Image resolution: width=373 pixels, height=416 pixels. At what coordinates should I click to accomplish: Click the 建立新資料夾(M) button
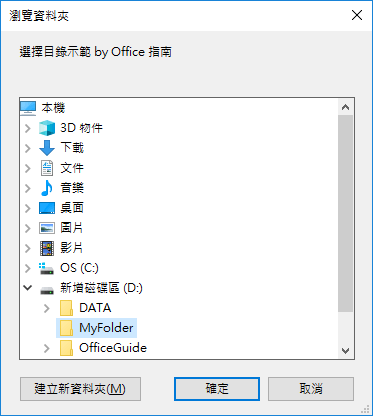(80, 389)
